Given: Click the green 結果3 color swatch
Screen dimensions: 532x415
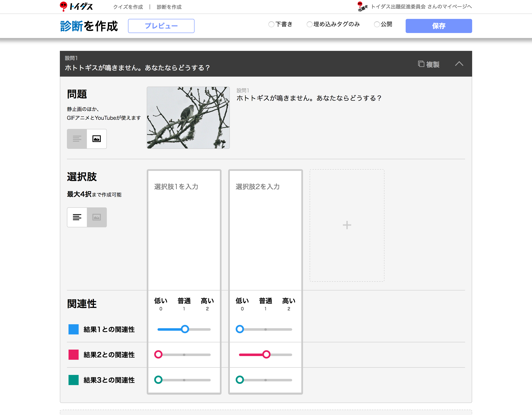Looking at the screenshot, I should point(73,380).
